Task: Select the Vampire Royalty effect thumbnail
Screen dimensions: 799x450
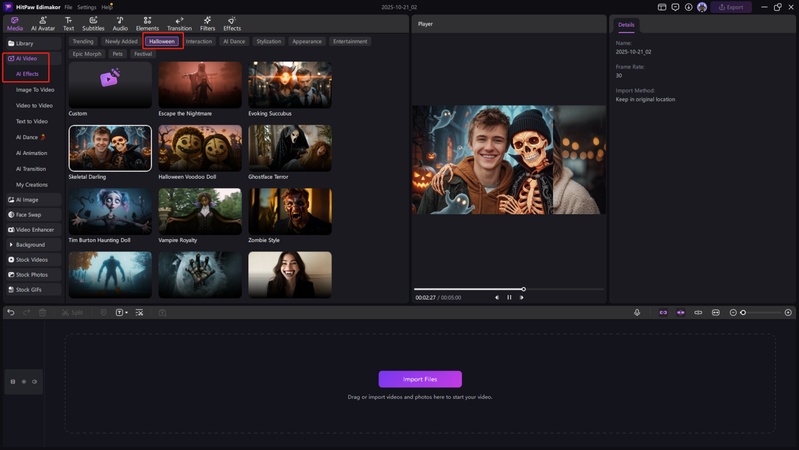Action: 200,211
